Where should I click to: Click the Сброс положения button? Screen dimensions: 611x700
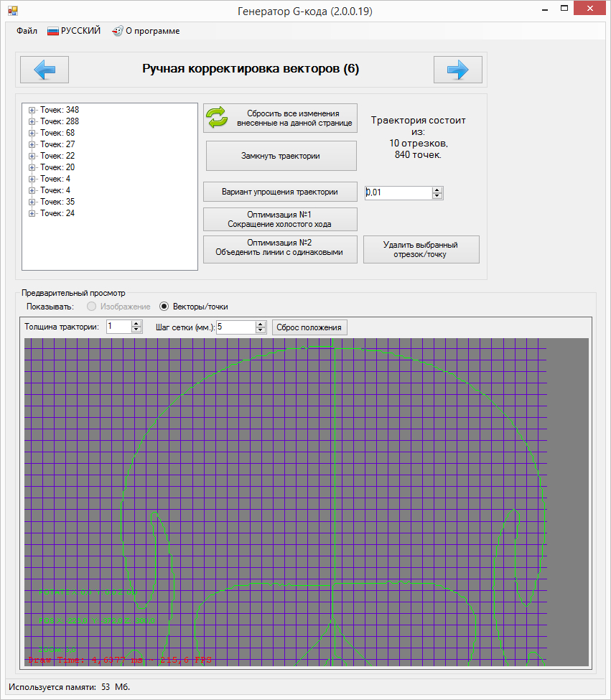[309, 327]
